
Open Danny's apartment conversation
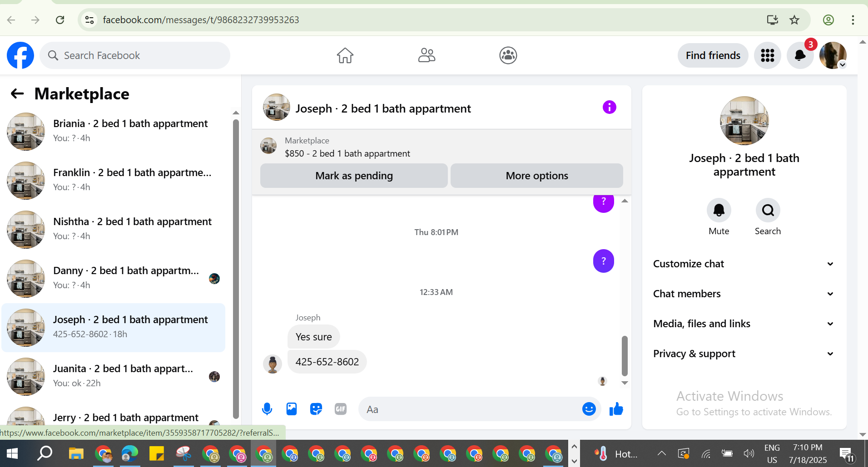coord(114,278)
